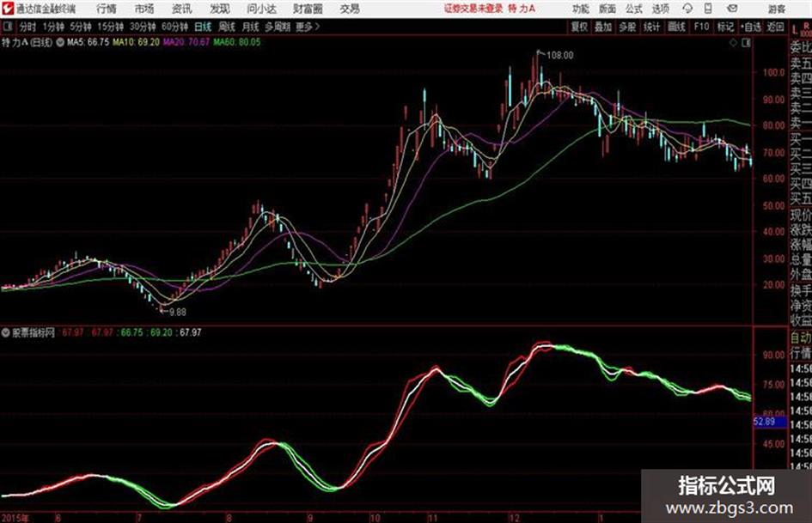Click the 现价 row in the right sidebar
812x523 pixels.
[801, 215]
